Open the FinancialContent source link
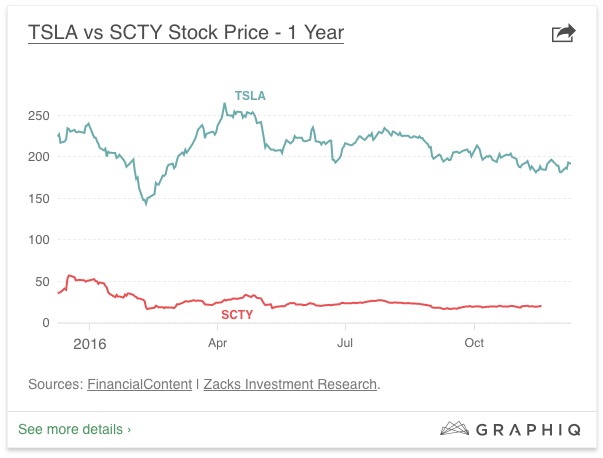The width and height of the screenshot is (603, 458). pos(139,384)
